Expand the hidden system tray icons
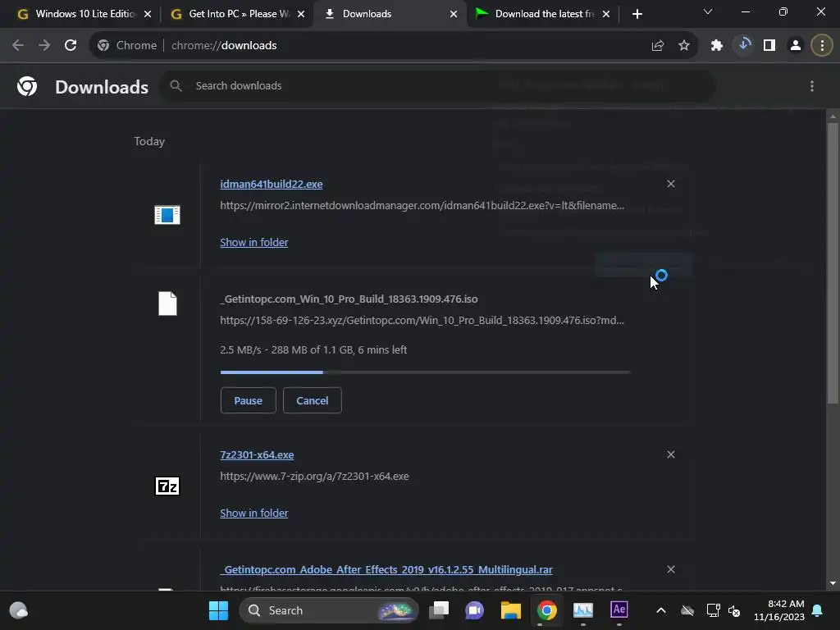Viewport: 840px width, 630px height. pyautogui.click(x=661, y=610)
